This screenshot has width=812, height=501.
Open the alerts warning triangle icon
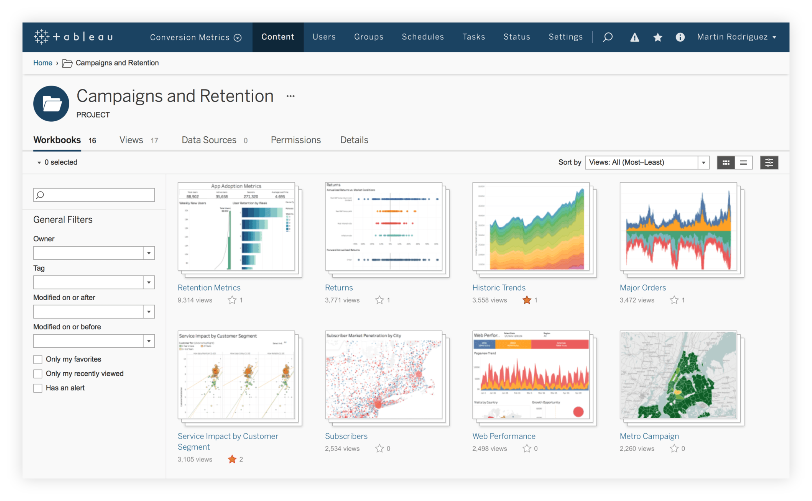[634, 37]
